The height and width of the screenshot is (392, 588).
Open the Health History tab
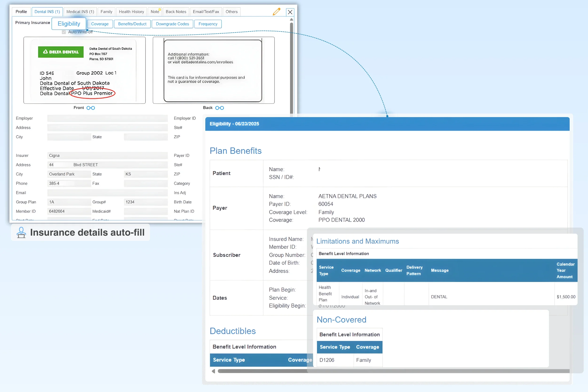tap(131, 12)
